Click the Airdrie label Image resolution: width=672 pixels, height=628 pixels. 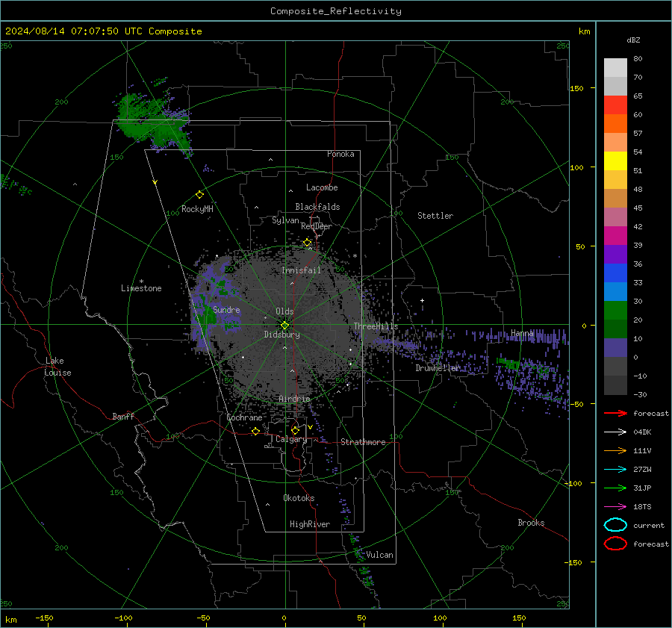point(294,399)
